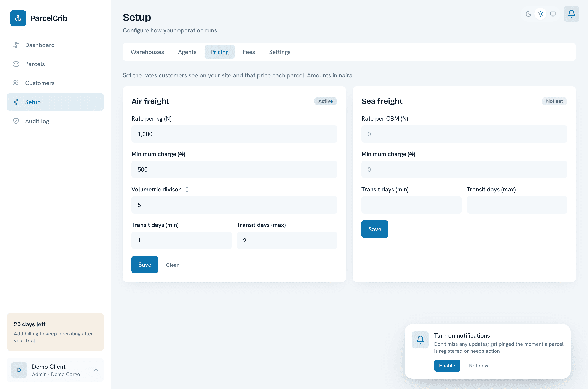This screenshot has height=389, width=588.
Task: Save the Air freight pricing
Action: [145, 265]
